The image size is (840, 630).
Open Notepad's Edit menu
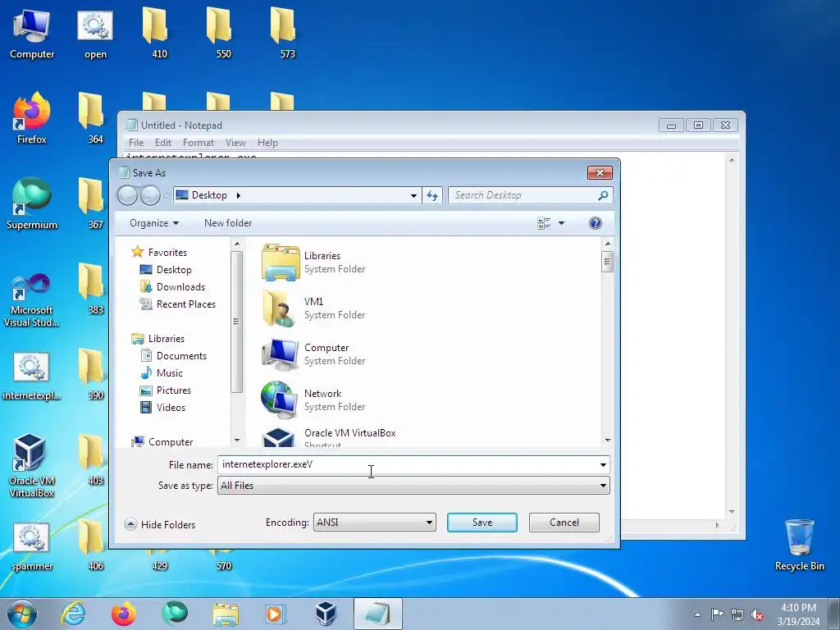(163, 143)
